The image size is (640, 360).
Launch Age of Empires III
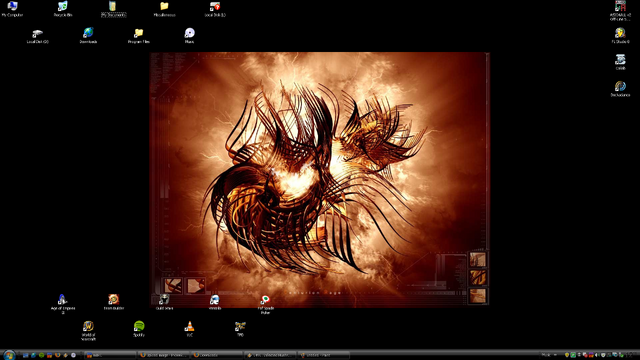63,304
